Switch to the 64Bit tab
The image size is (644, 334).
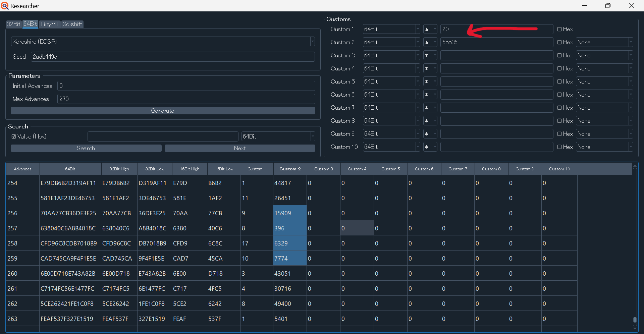tap(30, 24)
